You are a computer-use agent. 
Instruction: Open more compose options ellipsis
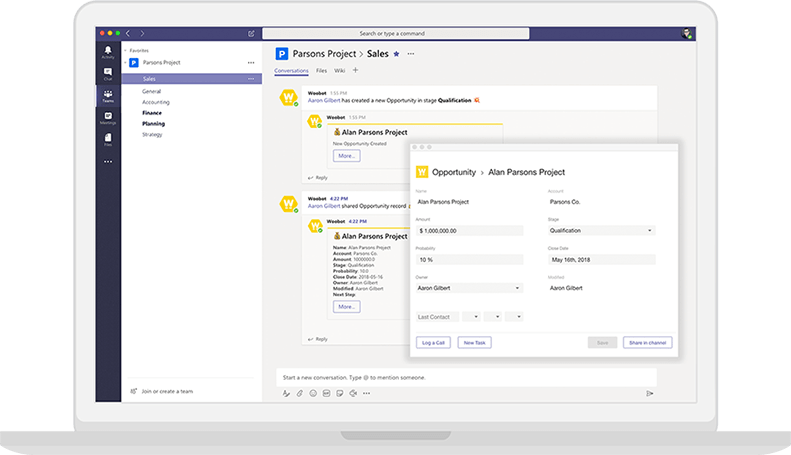[366, 393]
